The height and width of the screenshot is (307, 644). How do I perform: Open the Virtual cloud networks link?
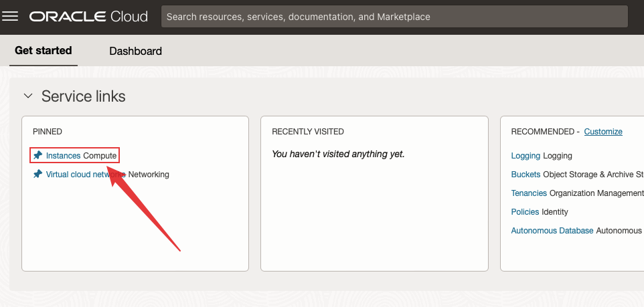(80, 175)
